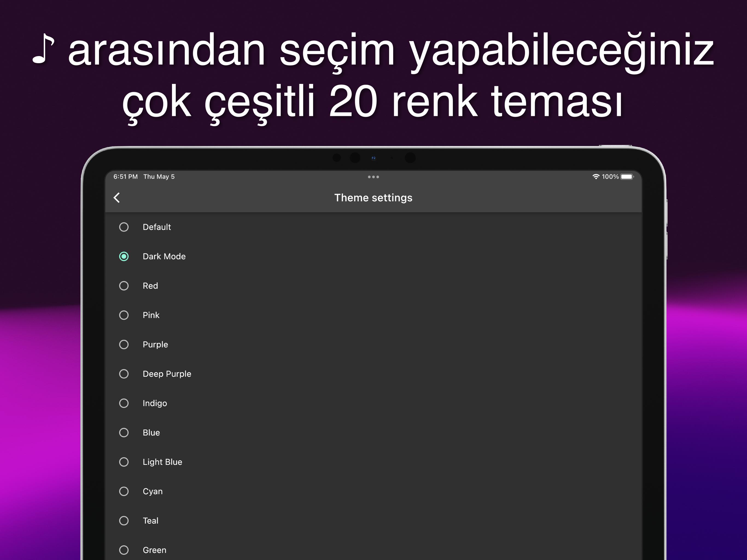This screenshot has height=560, width=747.
Task: Tap the 'Theme settings' title
Action: [373, 198]
